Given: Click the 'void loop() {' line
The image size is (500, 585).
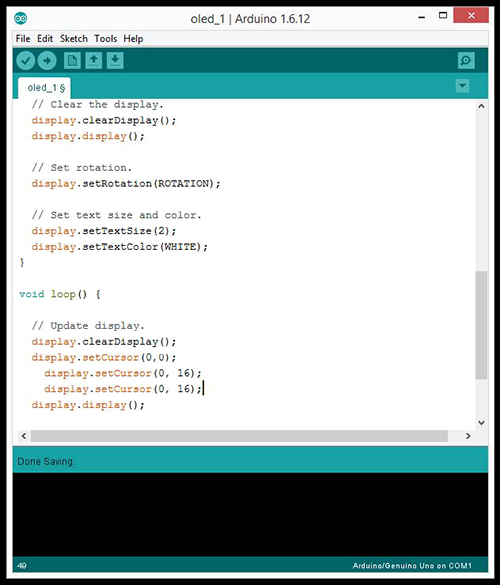Looking at the screenshot, I should pyautogui.click(x=60, y=294).
